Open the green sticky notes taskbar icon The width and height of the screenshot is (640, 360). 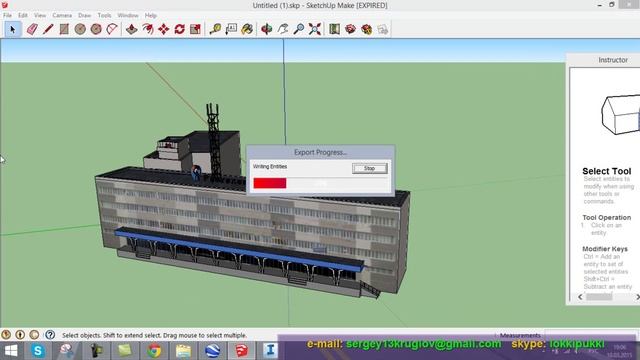[124, 351]
